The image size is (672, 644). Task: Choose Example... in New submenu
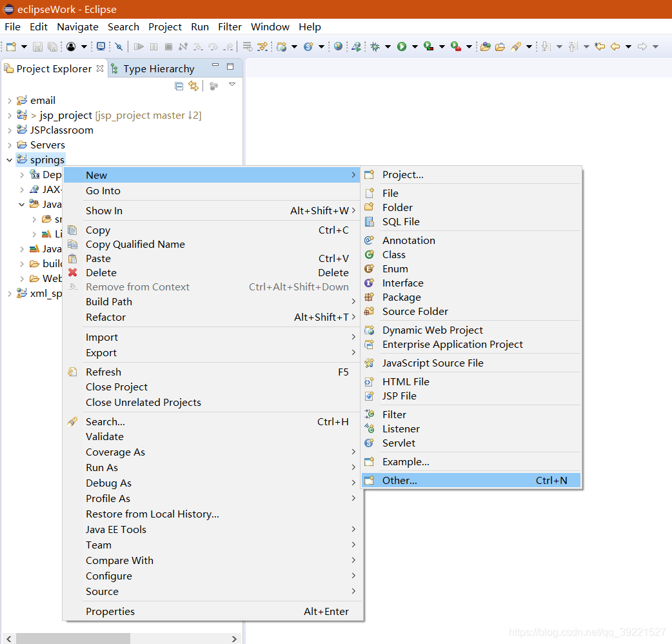tap(471, 462)
